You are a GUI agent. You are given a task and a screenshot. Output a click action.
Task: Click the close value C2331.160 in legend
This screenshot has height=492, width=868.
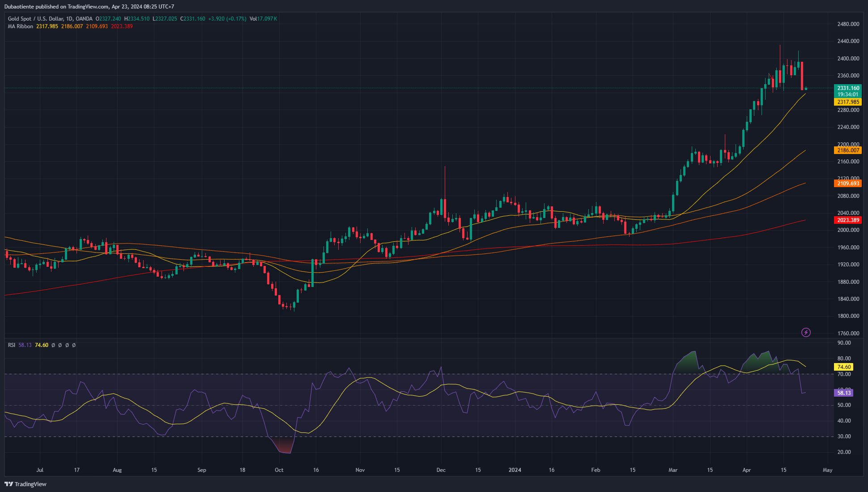[x=193, y=19]
